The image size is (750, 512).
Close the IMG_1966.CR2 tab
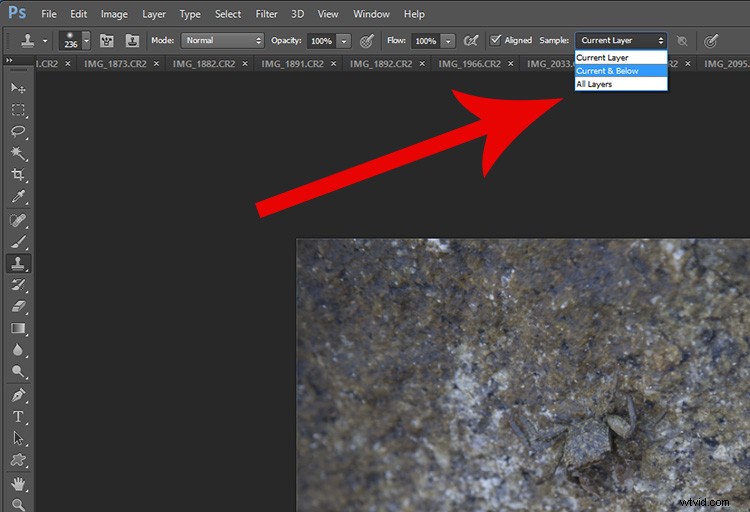(511, 64)
